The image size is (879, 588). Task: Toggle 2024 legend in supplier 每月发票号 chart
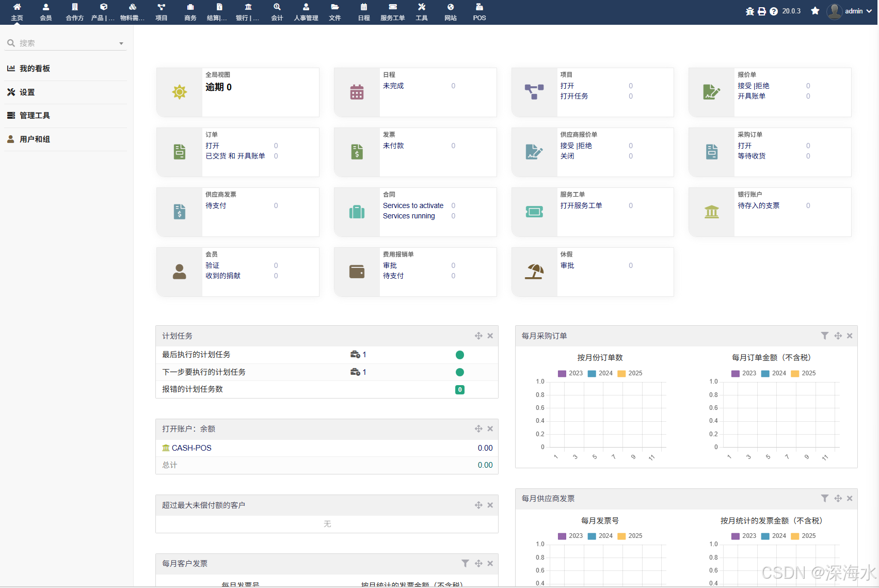pyautogui.click(x=600, y=536)
